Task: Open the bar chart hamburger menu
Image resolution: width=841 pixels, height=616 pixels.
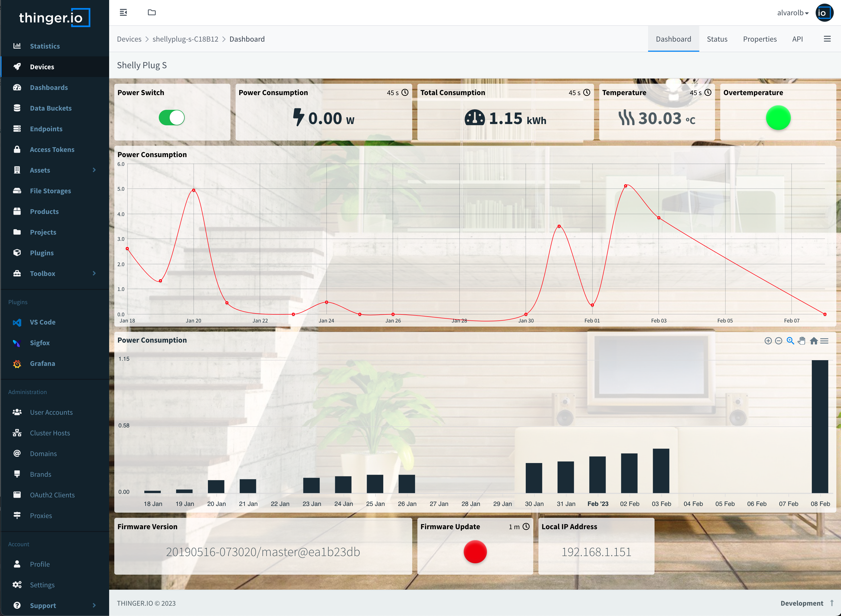Action: (825, 341)
